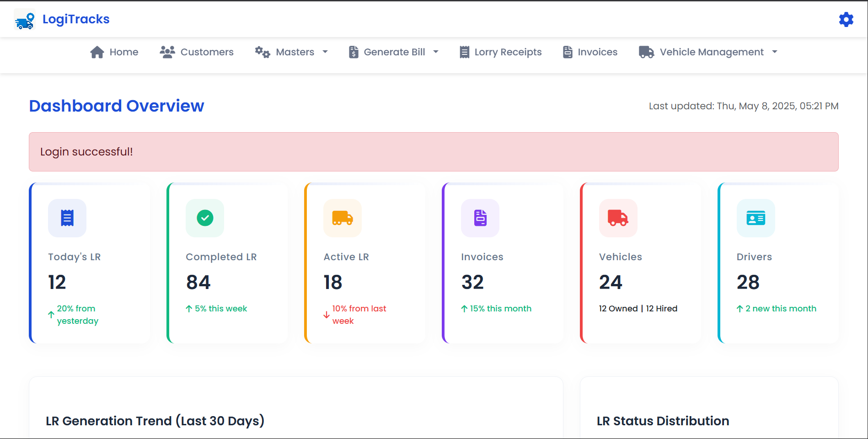868x439 pixels.
Task: Open the Masters menu
Action: point(291,52)
